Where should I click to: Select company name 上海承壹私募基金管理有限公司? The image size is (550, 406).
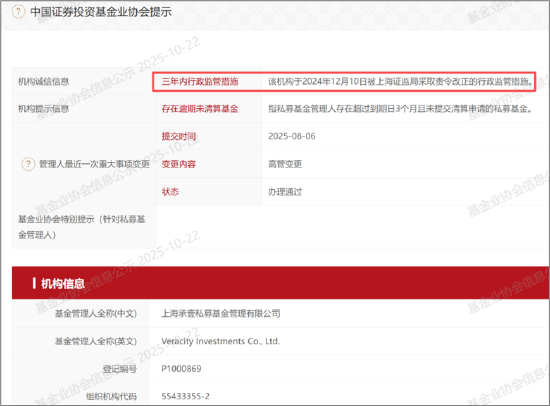221,313
